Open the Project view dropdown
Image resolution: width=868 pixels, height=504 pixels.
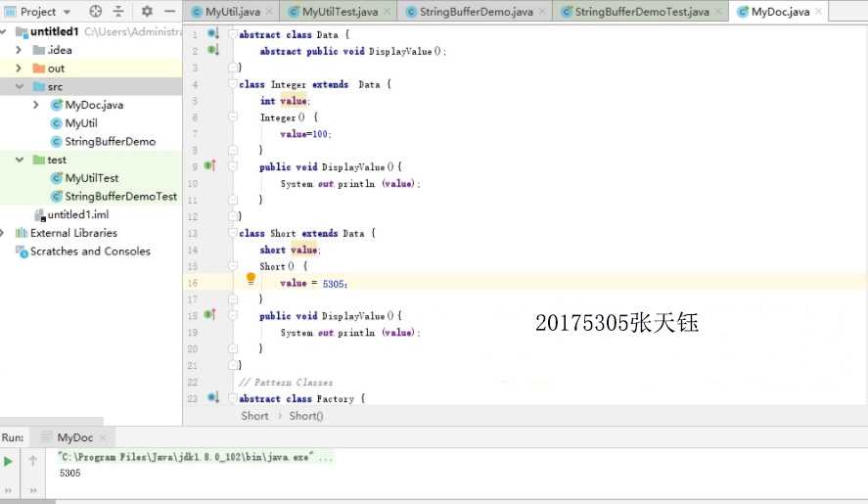tap(67, 12)
